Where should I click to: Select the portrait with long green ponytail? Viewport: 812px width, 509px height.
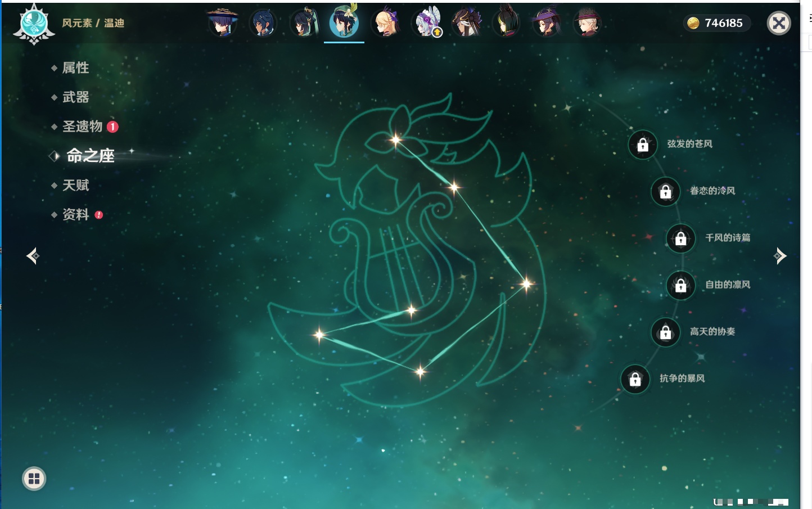tap(304, 23)
